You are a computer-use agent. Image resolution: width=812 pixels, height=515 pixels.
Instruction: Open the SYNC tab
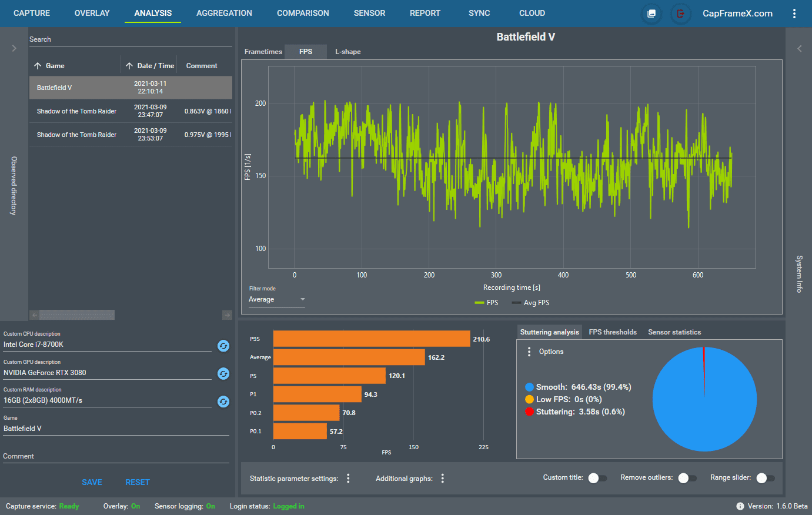pos(479,13)
